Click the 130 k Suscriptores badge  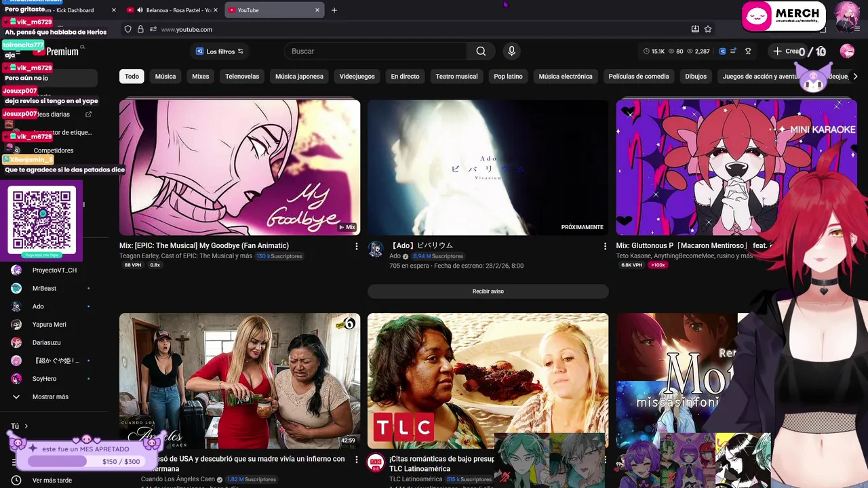(279, 256)
